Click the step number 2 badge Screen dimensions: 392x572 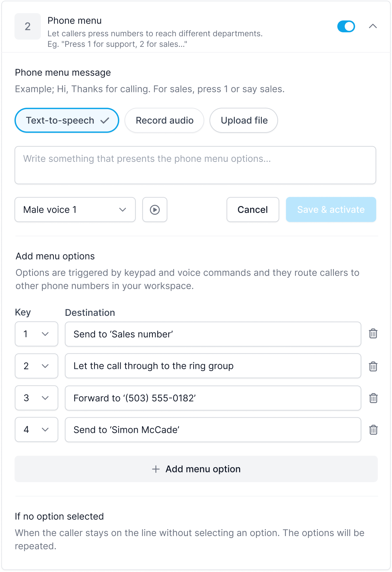tap(28, 26)
